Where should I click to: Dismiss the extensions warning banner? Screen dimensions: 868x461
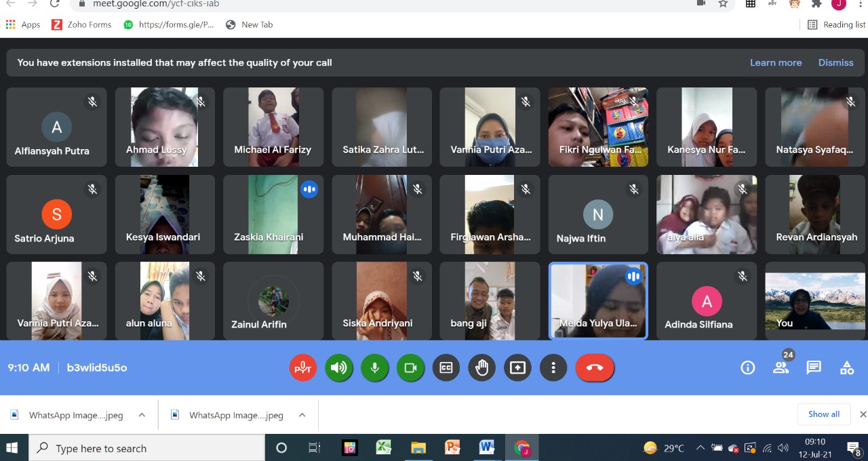835,62
